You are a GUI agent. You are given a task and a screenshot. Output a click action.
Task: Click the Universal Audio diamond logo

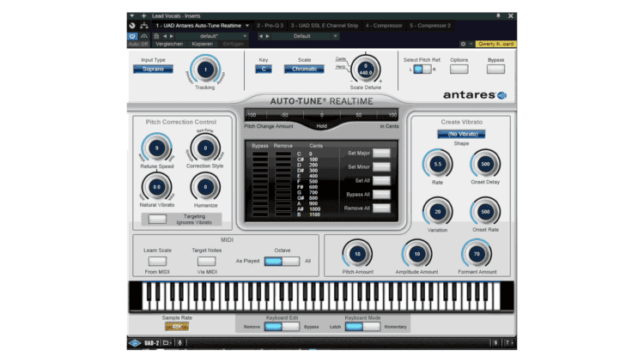click(135, 343)
